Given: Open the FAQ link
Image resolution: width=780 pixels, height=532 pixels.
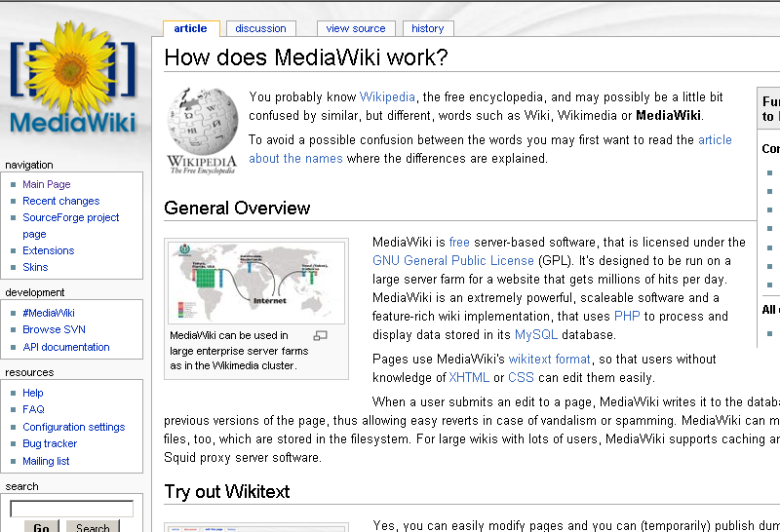Looking at the screenshot, I should pos(33,409).
